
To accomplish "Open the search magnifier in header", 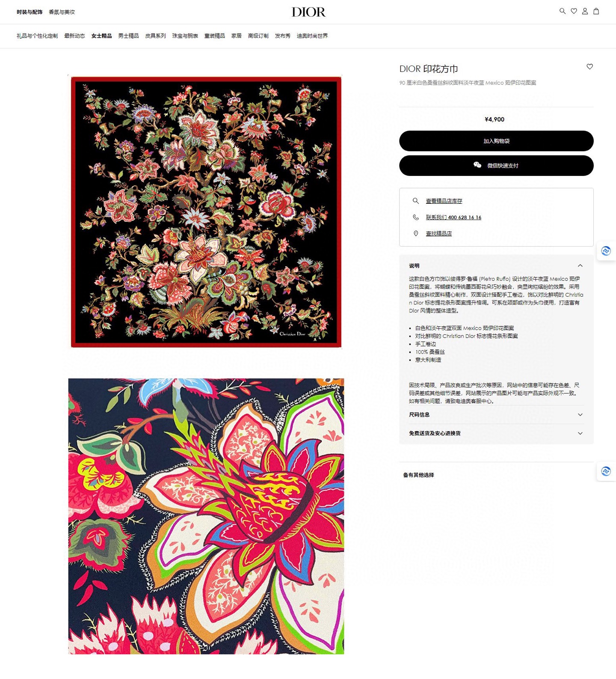I will [x=563, y=11].
